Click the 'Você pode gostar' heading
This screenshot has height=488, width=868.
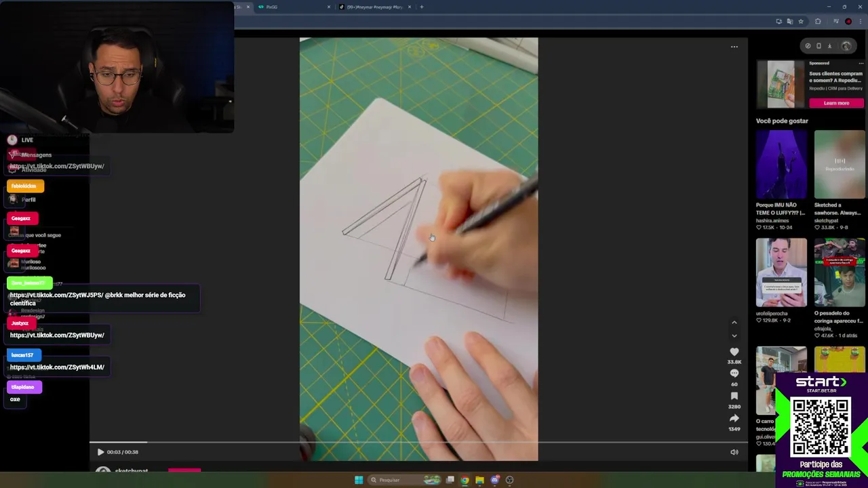click(x=782, y=121)
